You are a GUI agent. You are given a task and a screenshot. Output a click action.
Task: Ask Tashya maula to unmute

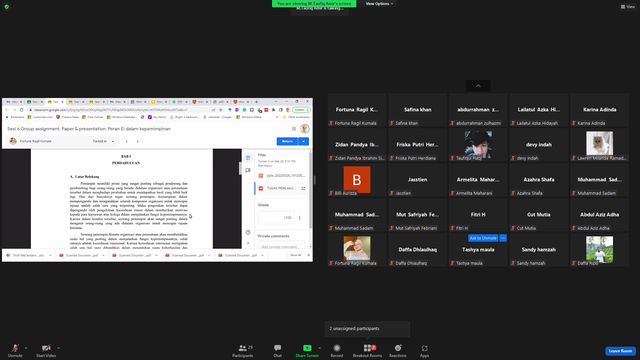coord(483,238)
